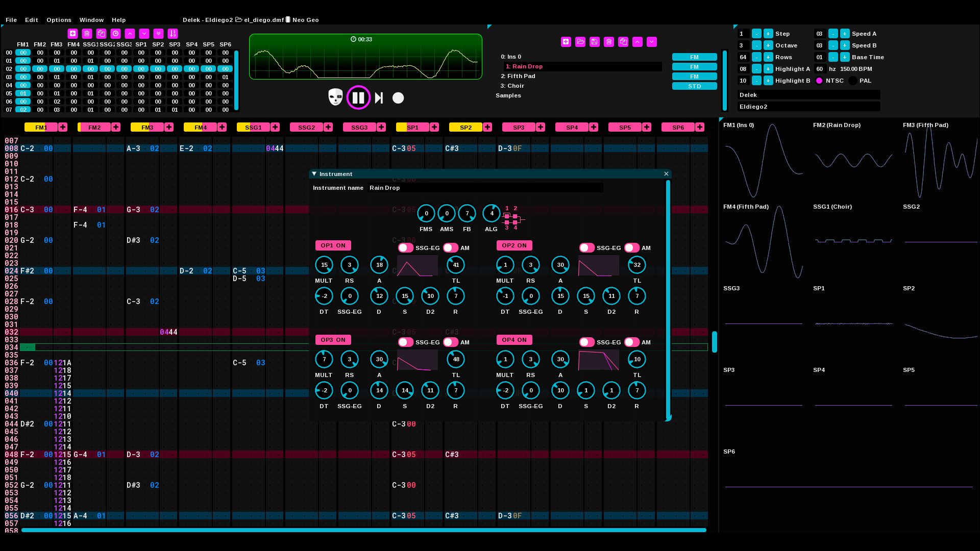This screenshot has width=980, height=551.
Task: Increase Octave with its plus stepper
Action: tap(768, 45)
